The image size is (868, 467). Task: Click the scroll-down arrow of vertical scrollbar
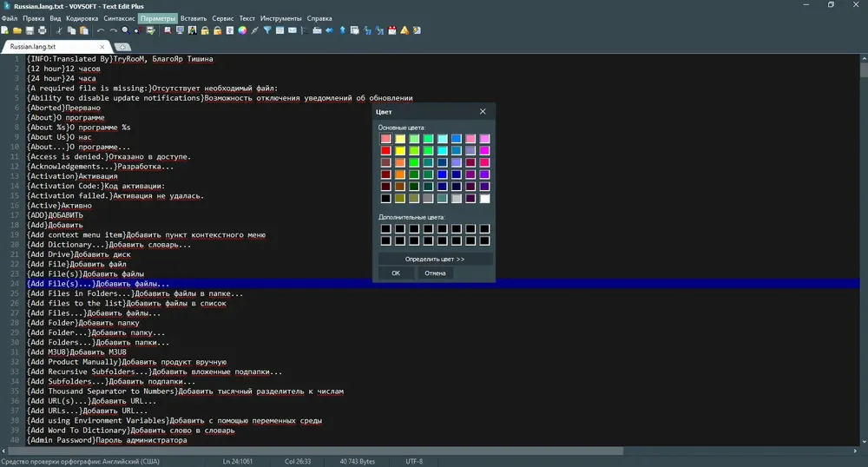[864, 442]
